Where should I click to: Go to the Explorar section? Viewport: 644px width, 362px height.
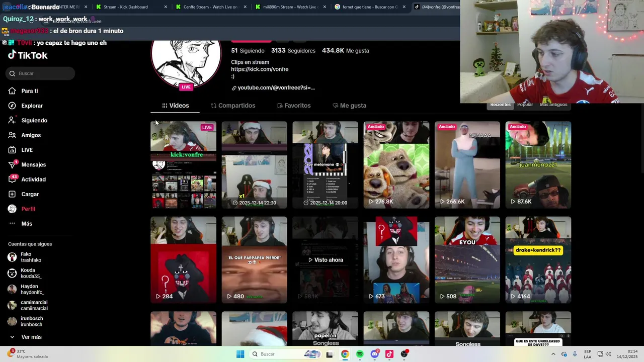tap(26, 106)
